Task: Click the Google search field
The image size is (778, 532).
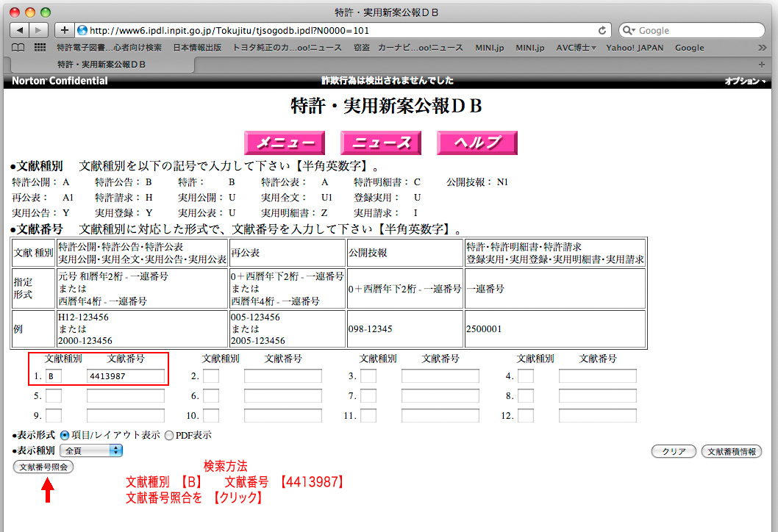Action: (697, 30)
